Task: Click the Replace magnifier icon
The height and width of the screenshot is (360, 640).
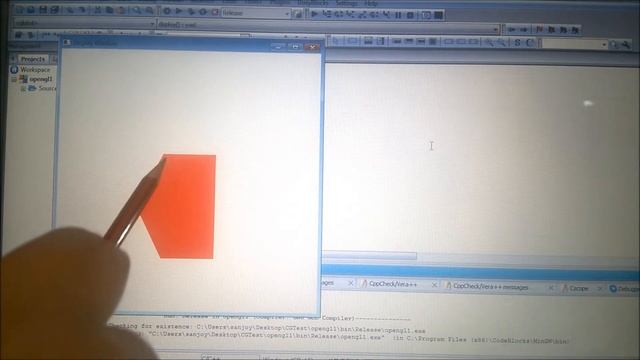Action: tap(149, 11)
